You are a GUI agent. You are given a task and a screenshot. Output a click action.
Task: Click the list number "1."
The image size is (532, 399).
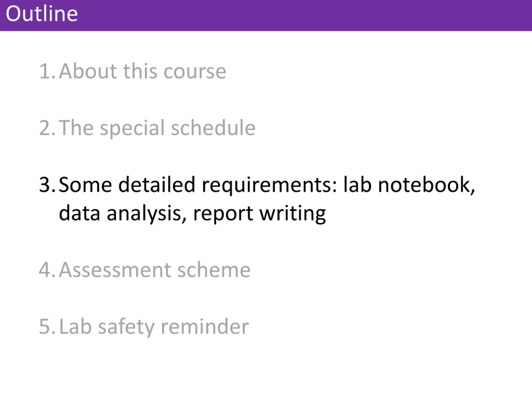coord(47,71)
